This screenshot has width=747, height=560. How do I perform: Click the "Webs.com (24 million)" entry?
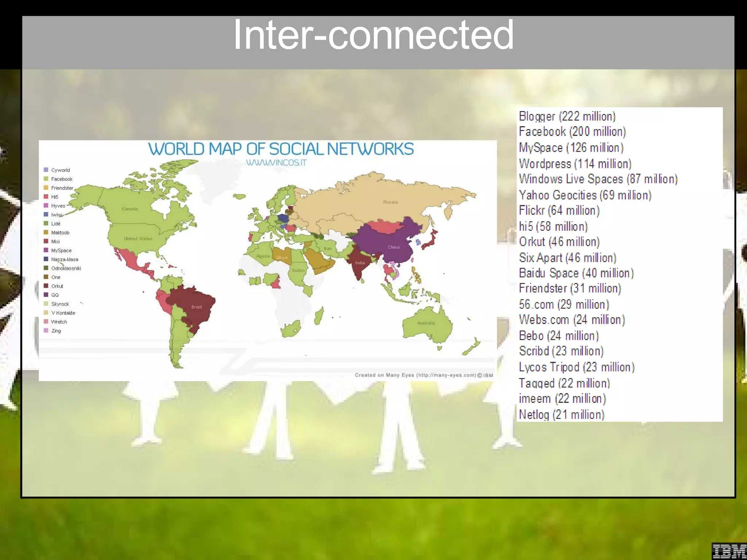572,320
